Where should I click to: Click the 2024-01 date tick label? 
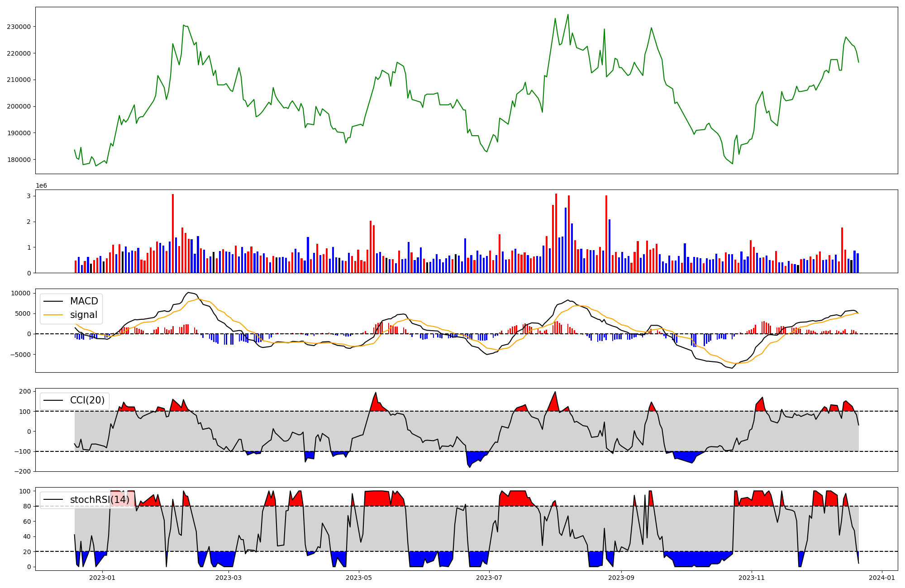[x=882, y=578]
